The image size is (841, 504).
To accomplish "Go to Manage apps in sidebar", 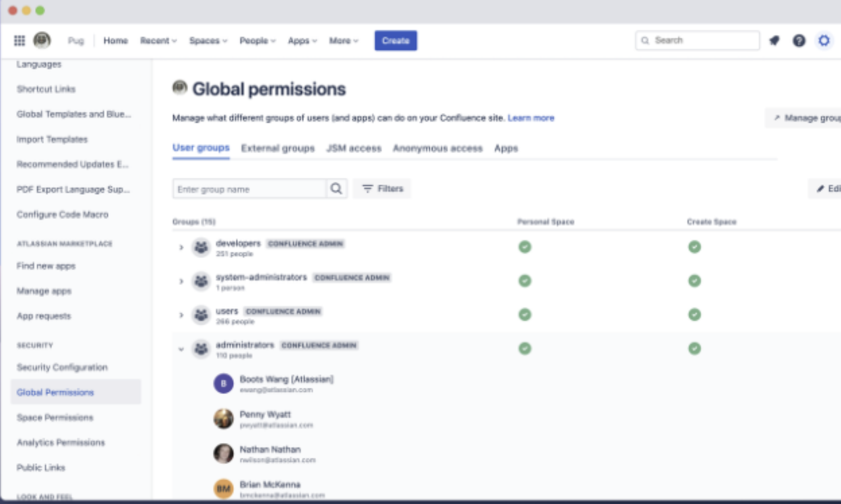I will pos(44,291).
